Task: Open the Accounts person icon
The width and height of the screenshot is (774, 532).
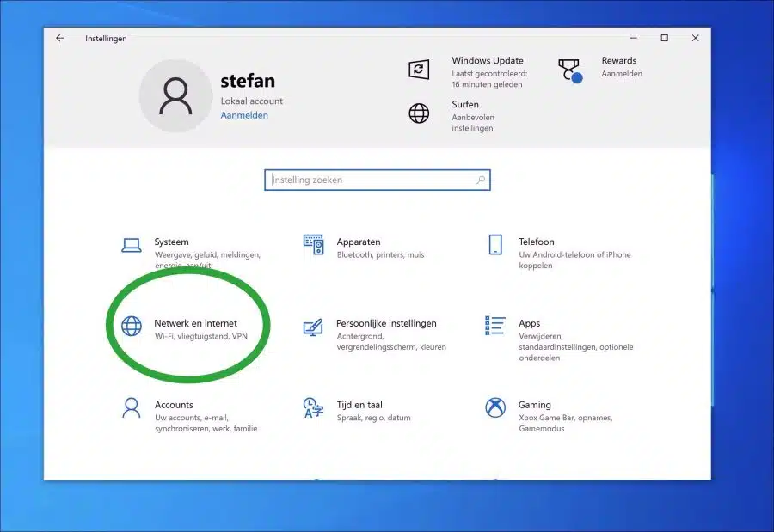Action: [132, 408]
